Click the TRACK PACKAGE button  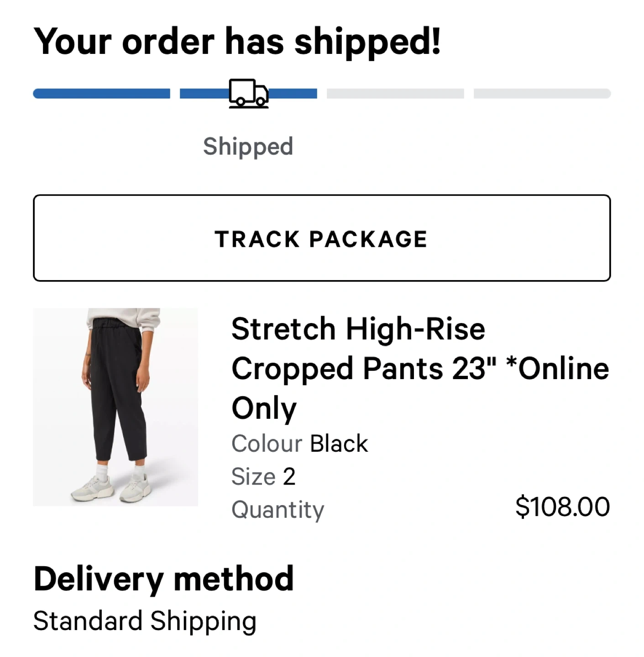(x=322, y=238)
